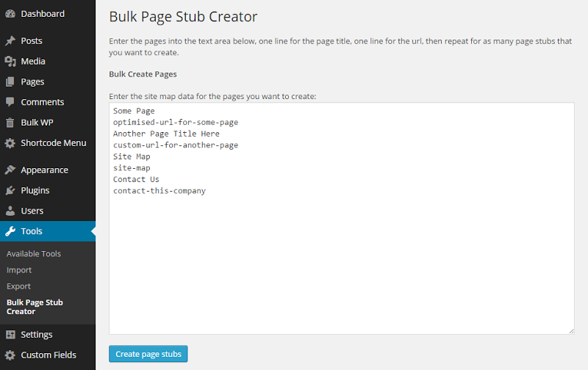The height and width of the screenshot is (370, 588).
Task: Click the Posts pushpin icon
Action: coord(10,41)
